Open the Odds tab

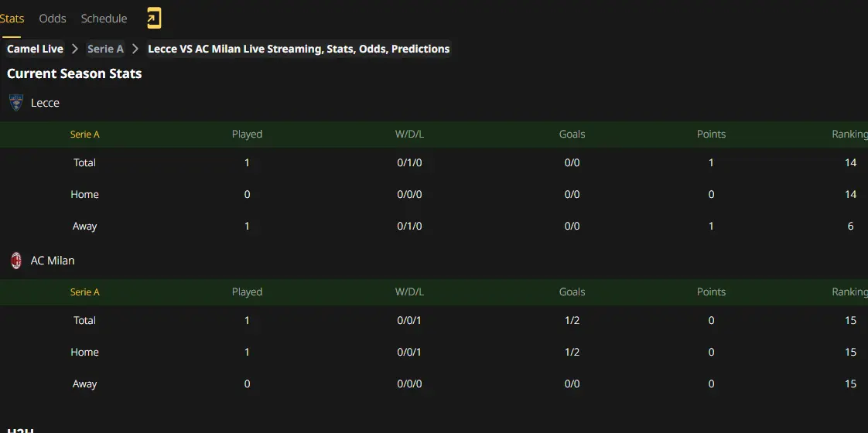click(x=53, y=19)
